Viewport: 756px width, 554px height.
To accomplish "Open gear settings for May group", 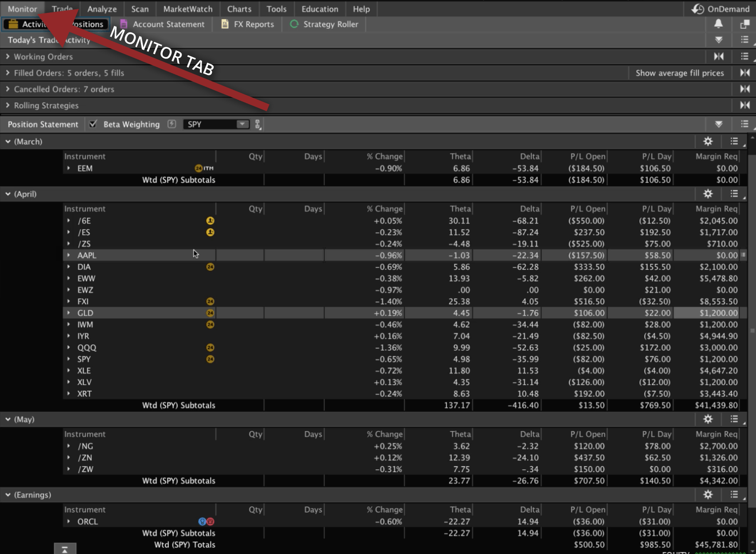I will point(708,419).
